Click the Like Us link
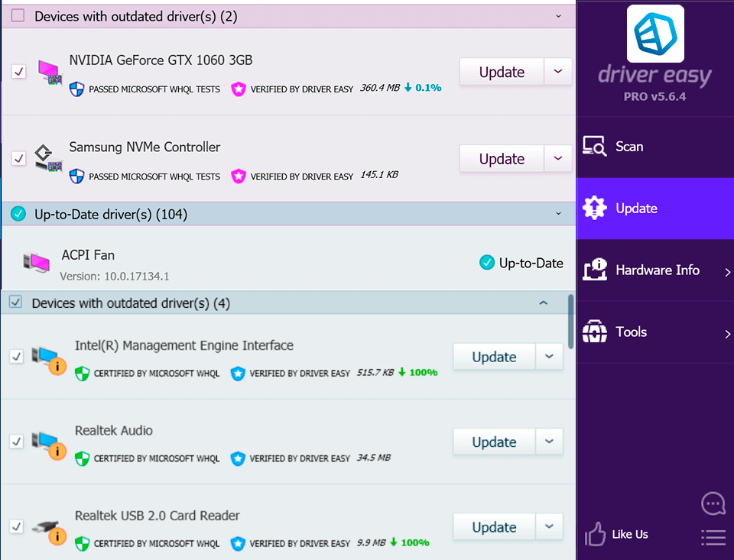 pyautogui.click(x=616, y=533)
